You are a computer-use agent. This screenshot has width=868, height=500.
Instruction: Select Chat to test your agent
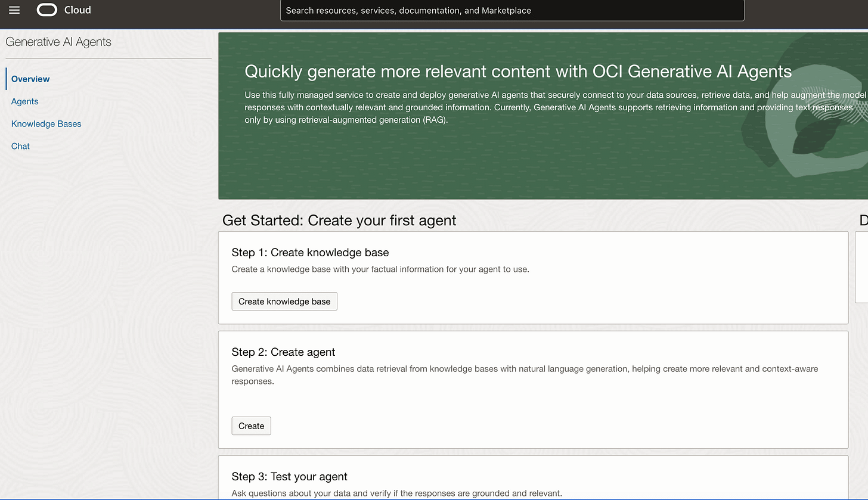[20, 146]
